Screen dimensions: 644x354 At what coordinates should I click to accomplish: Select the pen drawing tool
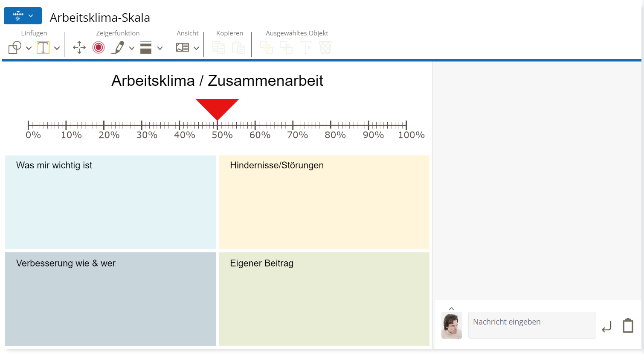point(118,47)
